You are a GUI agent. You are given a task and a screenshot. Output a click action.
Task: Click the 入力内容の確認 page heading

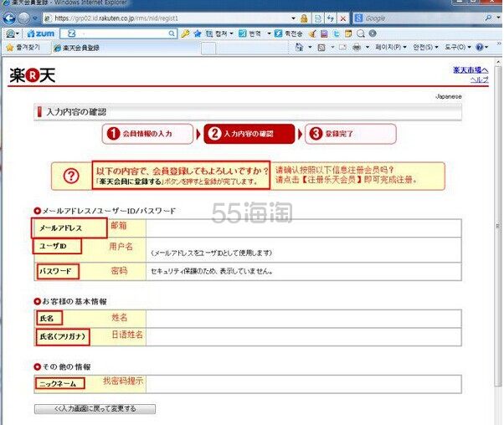[76, 112]
